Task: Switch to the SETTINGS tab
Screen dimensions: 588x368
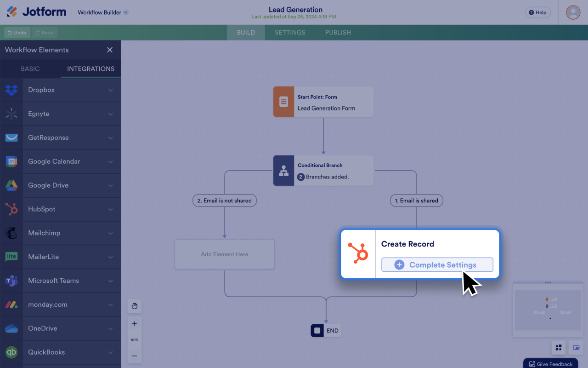Action: point(290,33)
